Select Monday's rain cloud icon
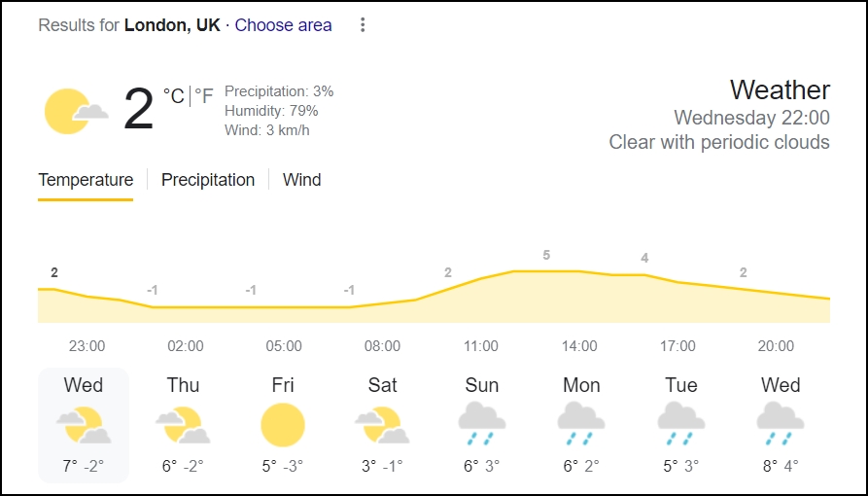868x496 pixels. (581, 424)
